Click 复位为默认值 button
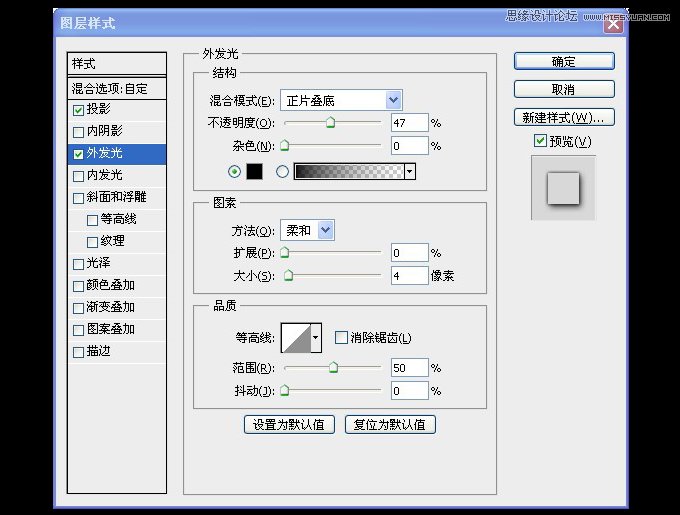 click(390, 424)
